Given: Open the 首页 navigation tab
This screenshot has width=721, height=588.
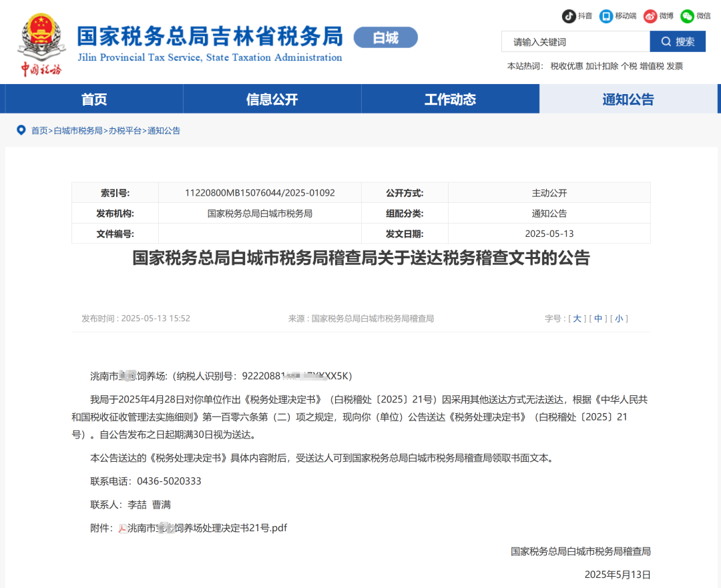Looking at the screenshot, I should 94,99.
